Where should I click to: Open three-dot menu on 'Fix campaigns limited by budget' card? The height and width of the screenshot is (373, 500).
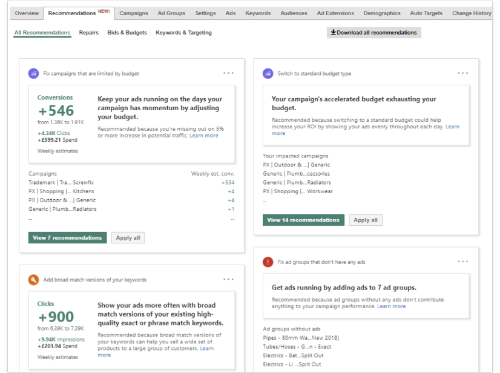228,73
